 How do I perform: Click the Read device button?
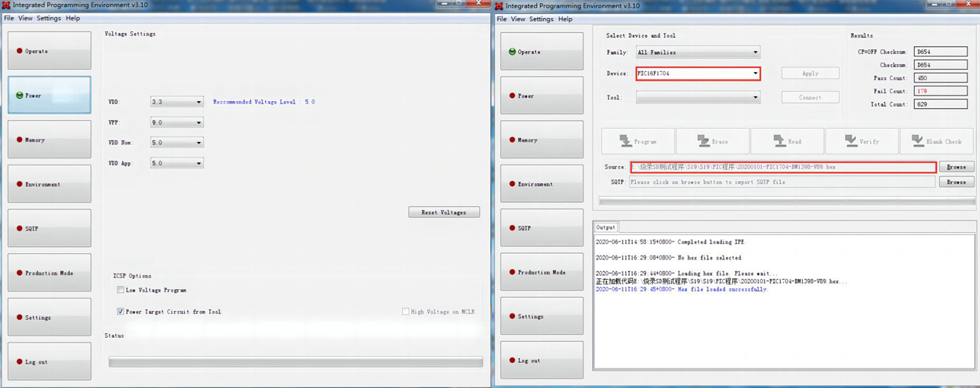787,141
